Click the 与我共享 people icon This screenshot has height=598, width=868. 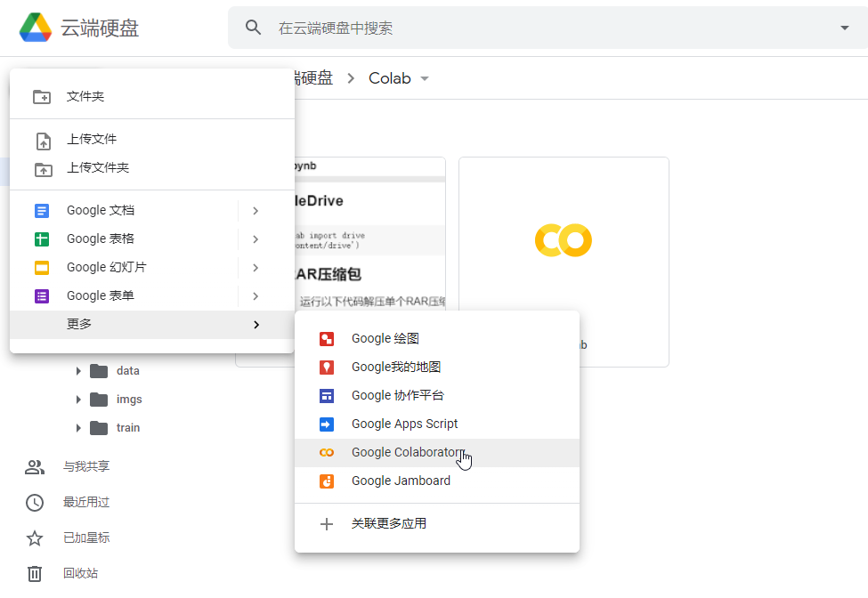[35, 467]
